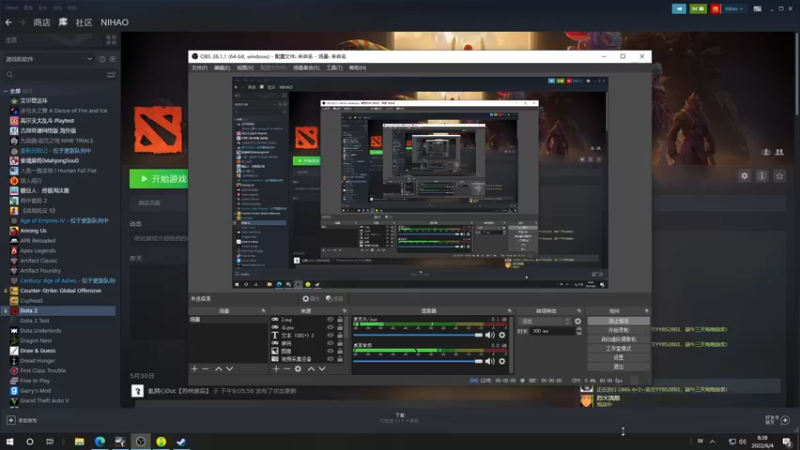Open Steam games and software dropdown
This screenshot has width=800, height=450.
point(48,59)
